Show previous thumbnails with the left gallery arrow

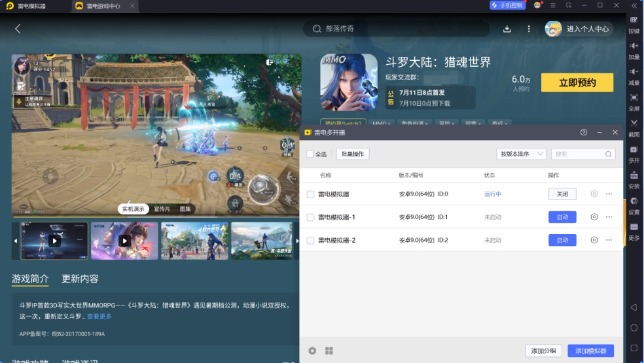click(16, 241)
